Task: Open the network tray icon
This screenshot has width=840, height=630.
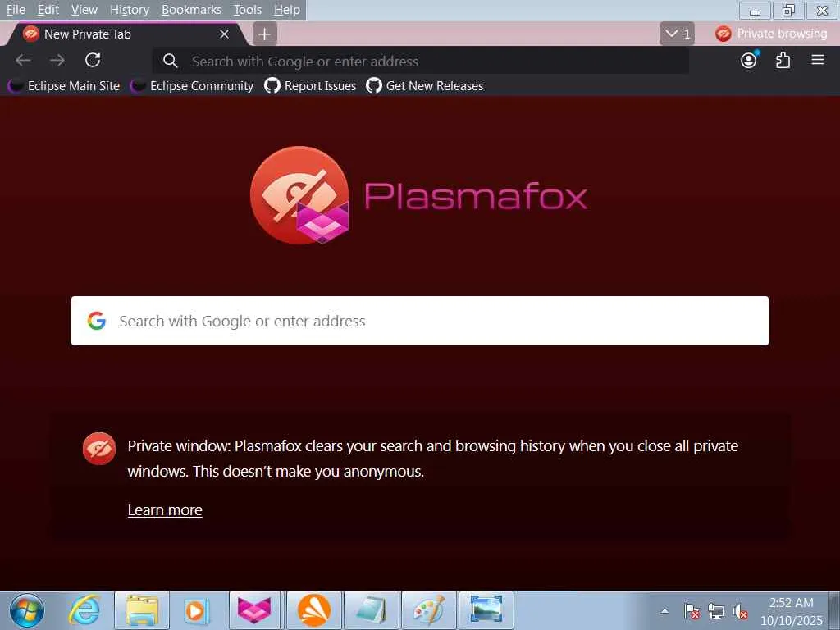Action: click(x=715, y=611)
